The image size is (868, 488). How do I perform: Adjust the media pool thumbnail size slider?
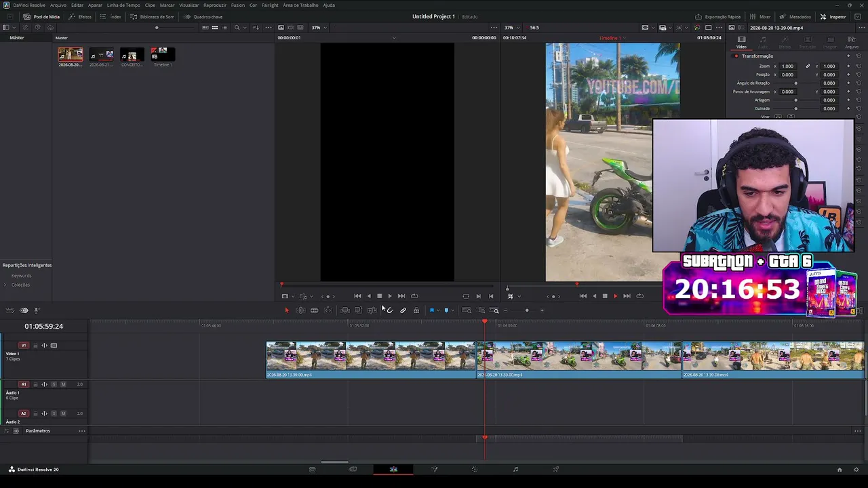pyautogui.click(x=157, y=28)
